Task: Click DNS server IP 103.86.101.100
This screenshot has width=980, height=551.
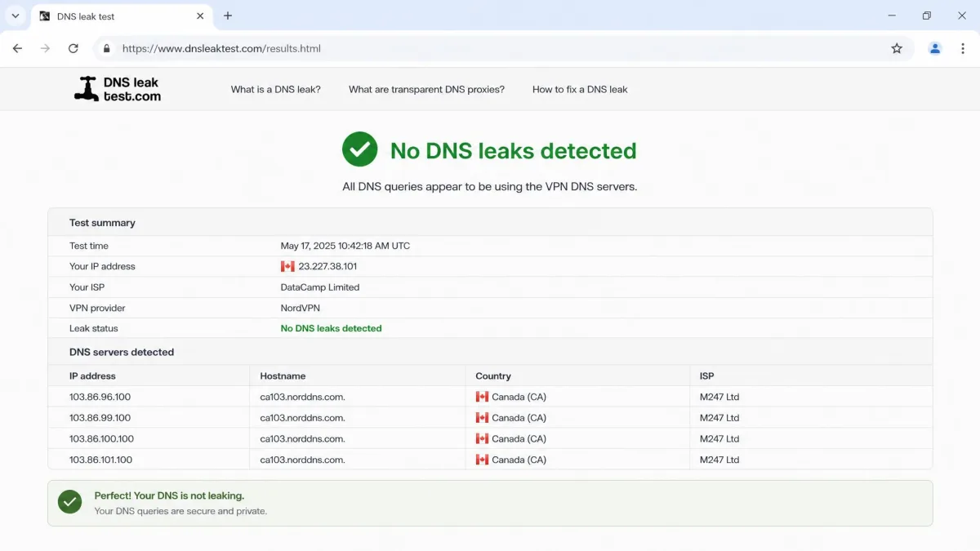Action: click(100, 460)
